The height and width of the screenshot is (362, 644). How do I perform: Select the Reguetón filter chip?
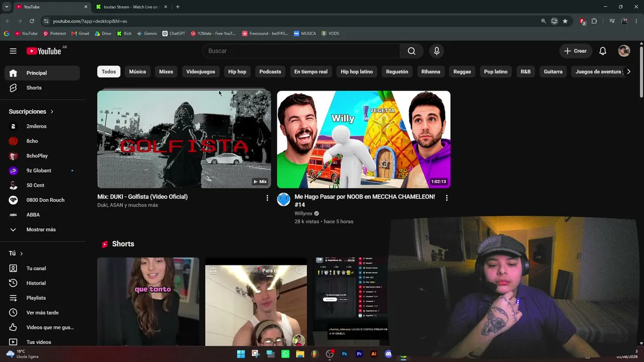397,72
